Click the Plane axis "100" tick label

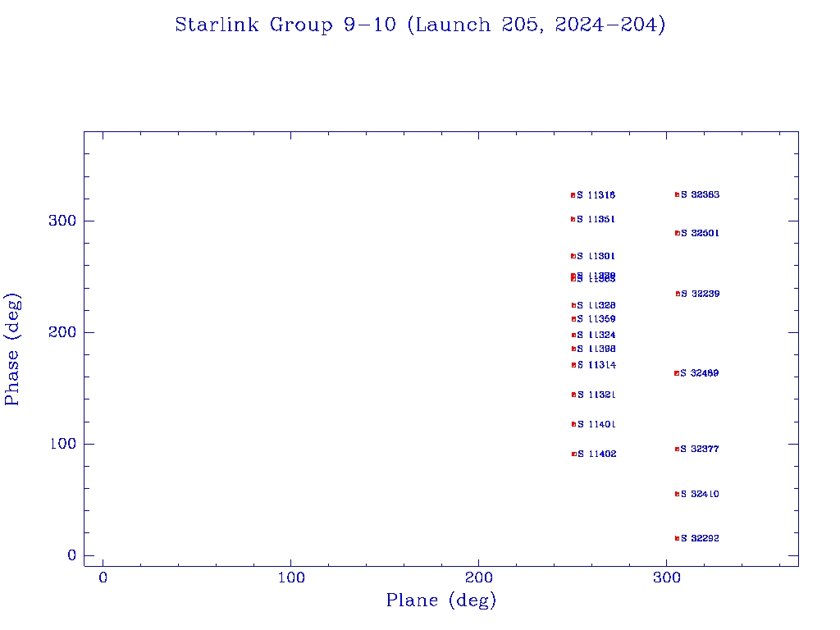coord(291,577)
